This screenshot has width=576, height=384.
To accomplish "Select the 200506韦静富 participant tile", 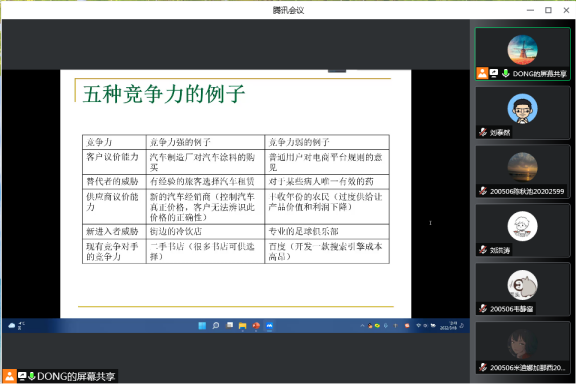I will [x=522, y=290].
